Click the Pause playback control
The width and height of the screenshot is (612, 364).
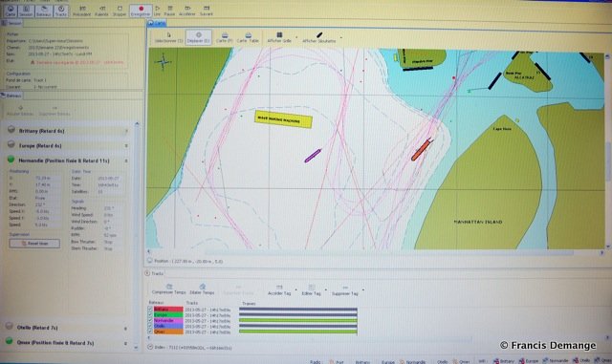[x=170, y=11]
